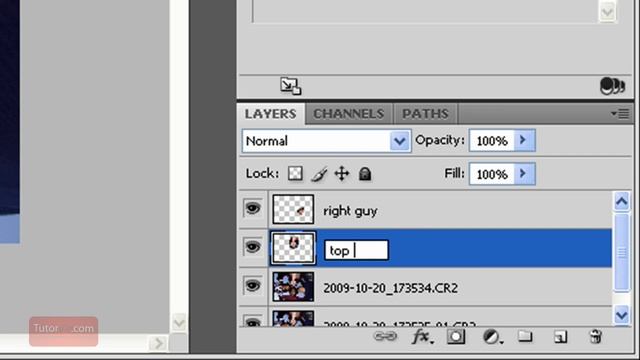Create a new layer
Screen dimensions: 640x360
click(560, 337)
